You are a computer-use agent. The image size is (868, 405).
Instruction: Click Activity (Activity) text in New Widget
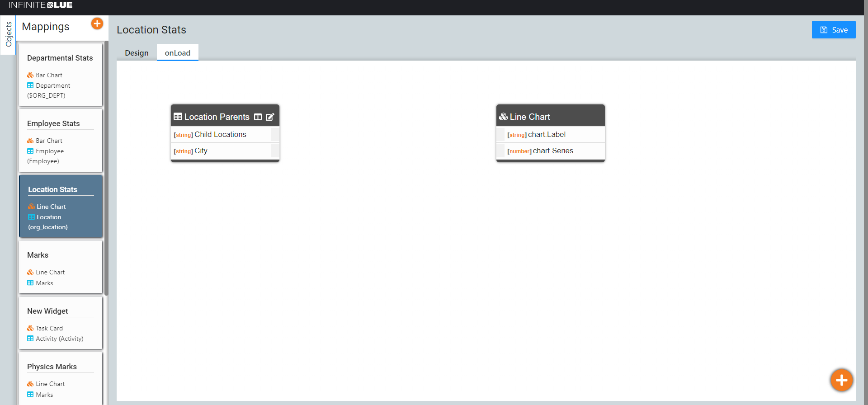[x=60, y=339]
